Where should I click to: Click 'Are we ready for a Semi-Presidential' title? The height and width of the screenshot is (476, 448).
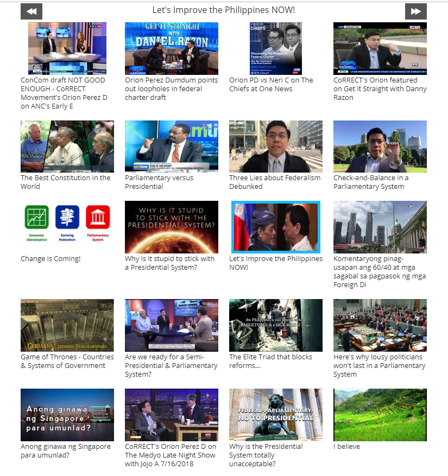(171, 365)
